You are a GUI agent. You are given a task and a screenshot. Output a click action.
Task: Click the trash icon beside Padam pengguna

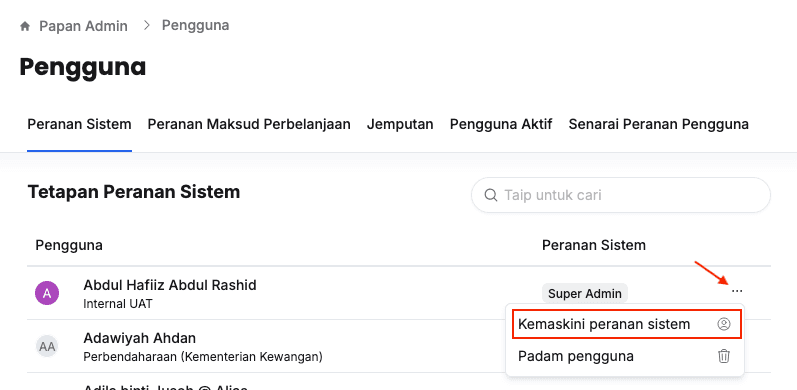pos(723,356)
